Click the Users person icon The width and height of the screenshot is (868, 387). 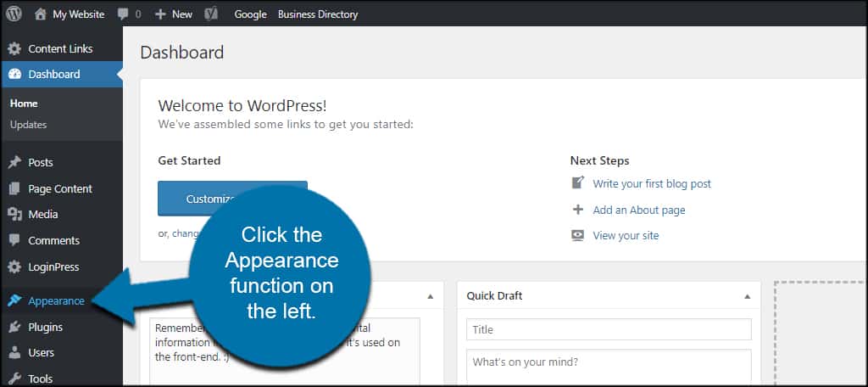click(14, 352)
